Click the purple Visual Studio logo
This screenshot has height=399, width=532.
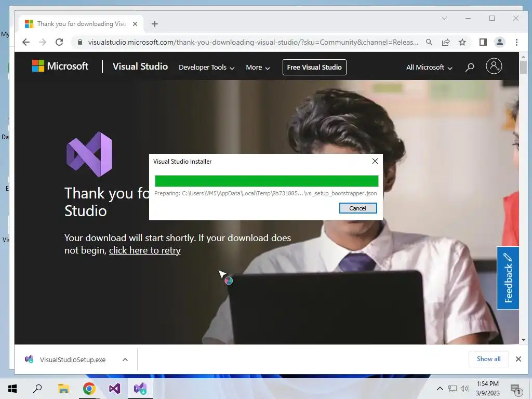[89, 154]
